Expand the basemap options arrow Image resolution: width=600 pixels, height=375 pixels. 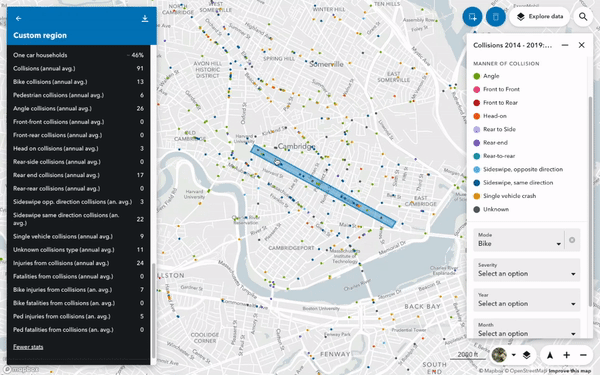click(x=514, y=355)
